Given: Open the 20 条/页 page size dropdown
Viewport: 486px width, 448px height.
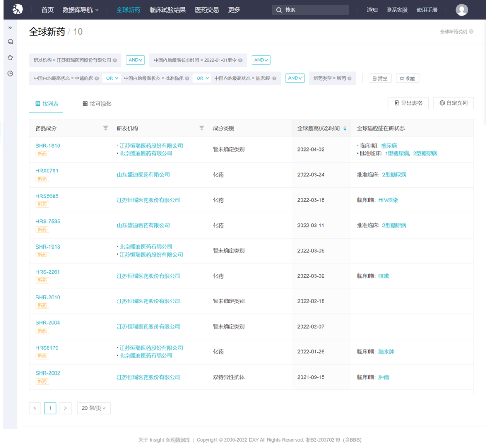Looking at the screenshot, I should point(94,408).
